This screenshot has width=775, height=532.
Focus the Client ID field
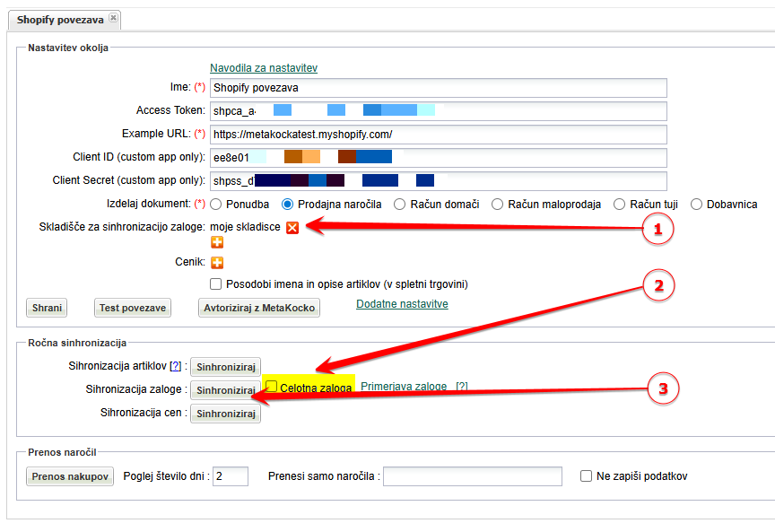pyautogui.click(x=439, y=158)
